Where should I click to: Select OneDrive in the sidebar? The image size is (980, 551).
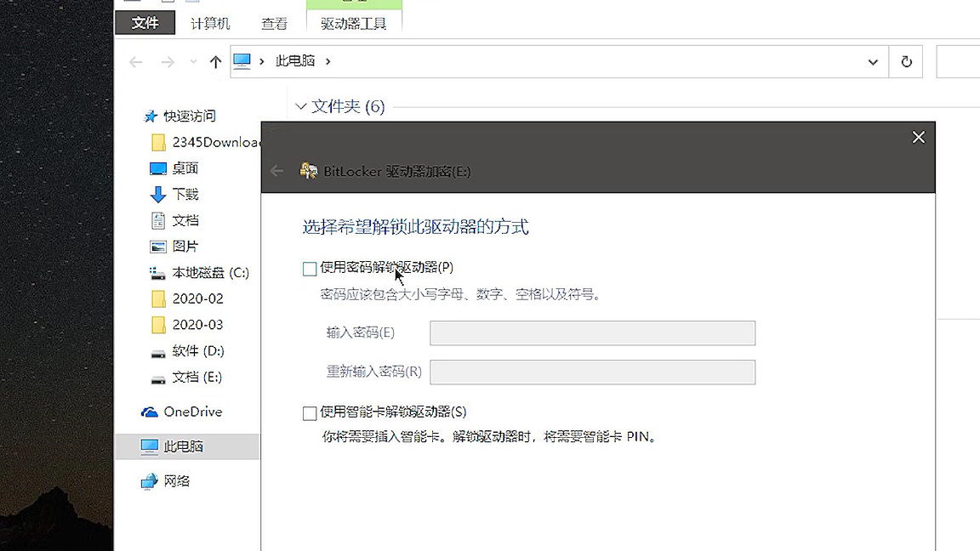[192, 412]
